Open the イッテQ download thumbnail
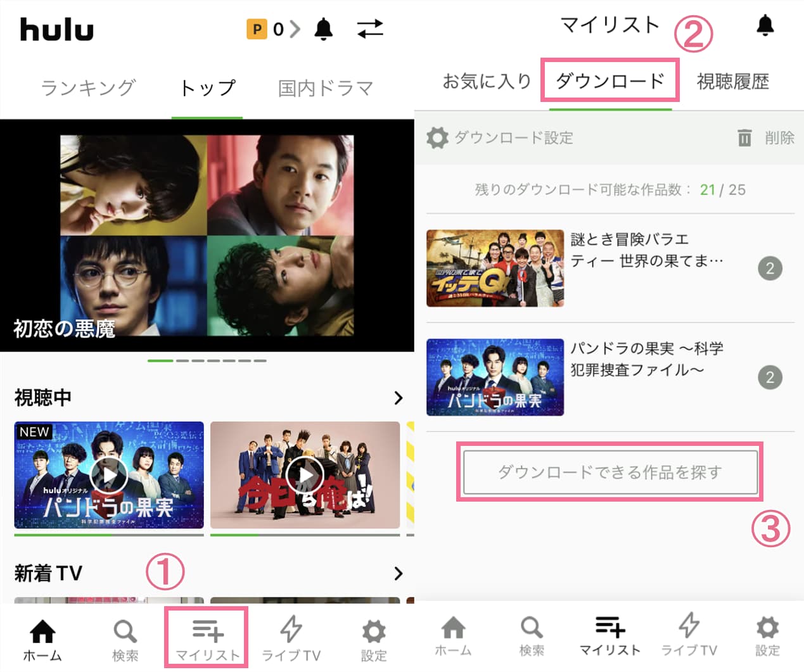The image size is (804, 672). point(495,269)
